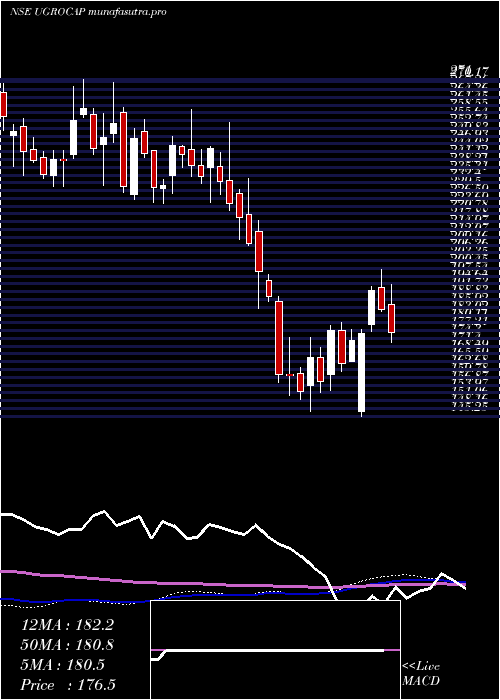Click the NSE UGROCAP chart title

[x=88, y=12]
